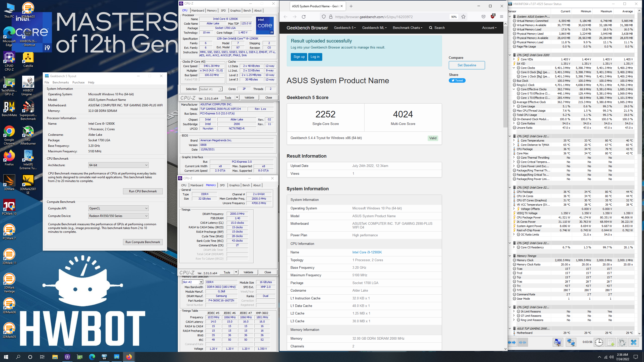Screen dimensions: 644x362
Task: Open uBlock extension icon in Firefox toolbar
Action: 493,17
